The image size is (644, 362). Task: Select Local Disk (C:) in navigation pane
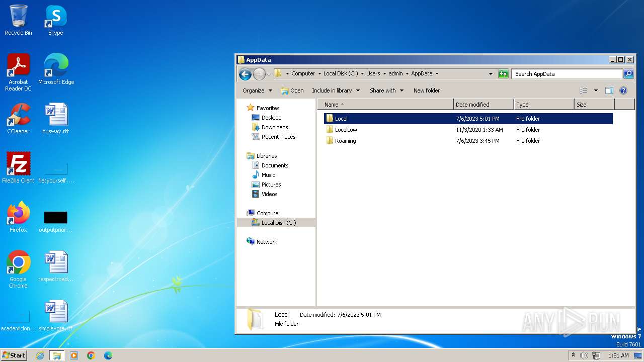tap(279, 223)
